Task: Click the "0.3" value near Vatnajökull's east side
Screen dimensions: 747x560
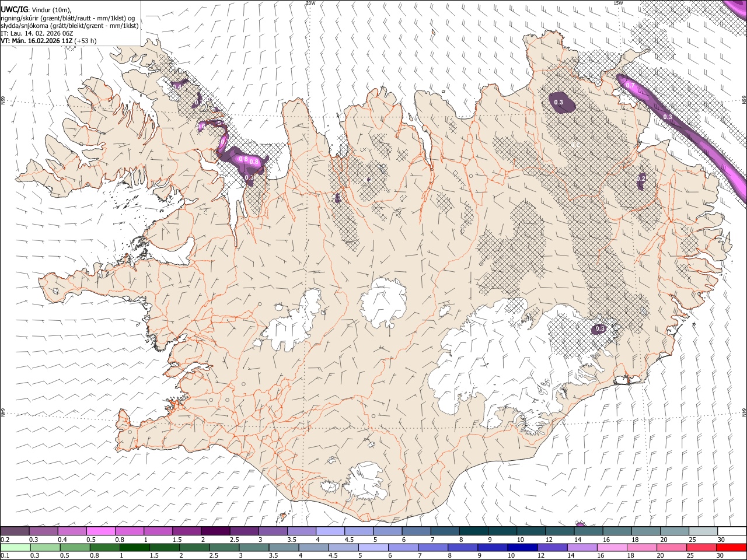Action: tap(599, 329)
